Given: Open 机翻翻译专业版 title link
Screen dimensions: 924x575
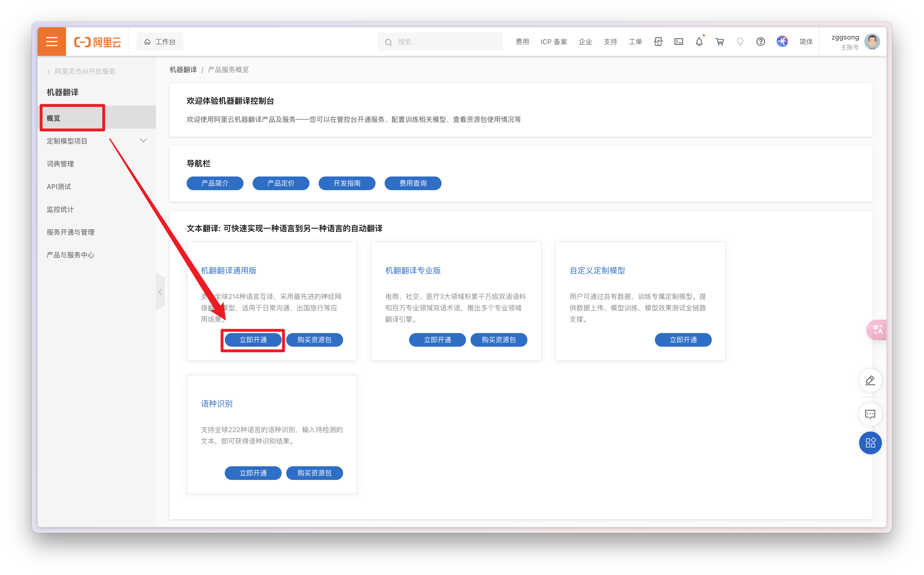Looking at the screenshot, I should click(413, 270).
